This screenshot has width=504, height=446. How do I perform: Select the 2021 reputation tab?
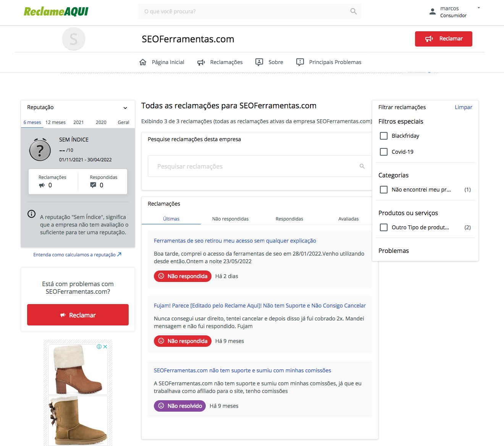(x=79, y=122)
